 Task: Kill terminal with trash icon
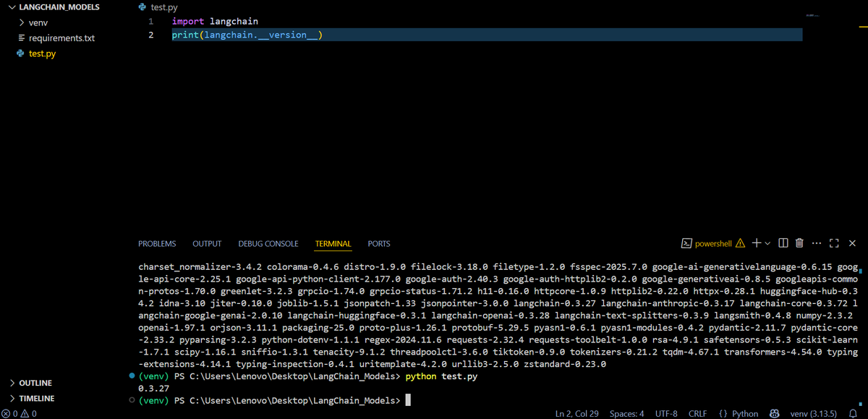800,244
